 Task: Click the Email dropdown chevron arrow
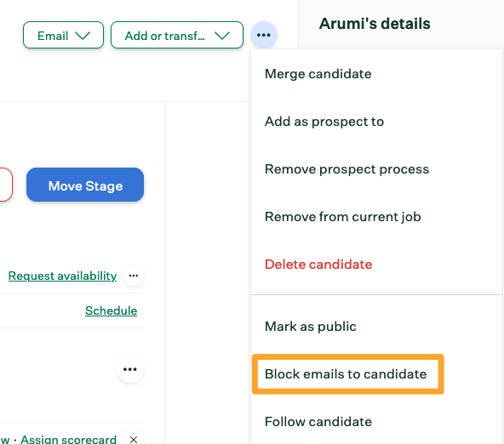pos(83,36)
